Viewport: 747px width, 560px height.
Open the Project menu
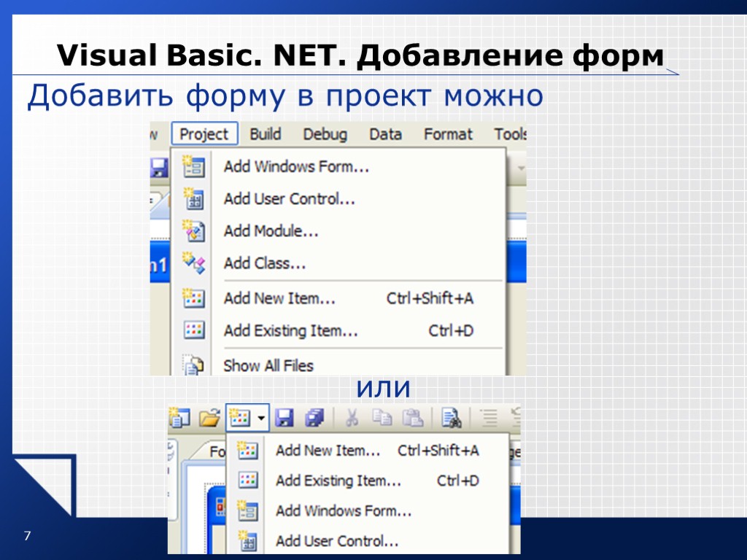(x=204, y=134)
